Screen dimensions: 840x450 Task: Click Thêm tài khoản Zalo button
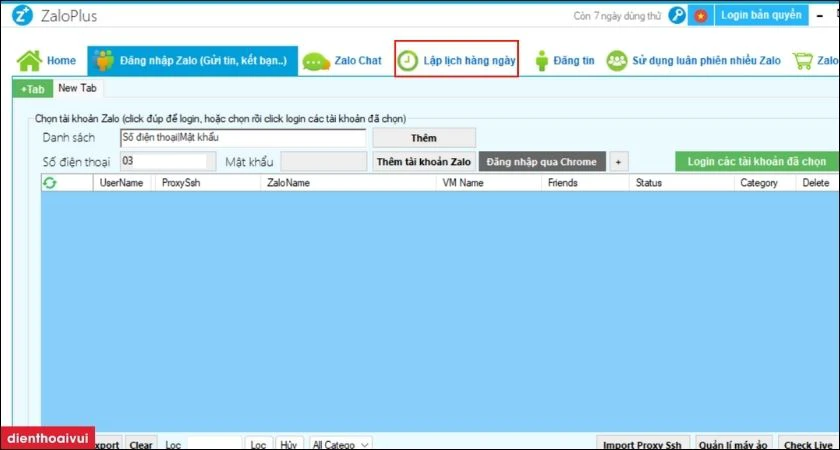[424, 161]
